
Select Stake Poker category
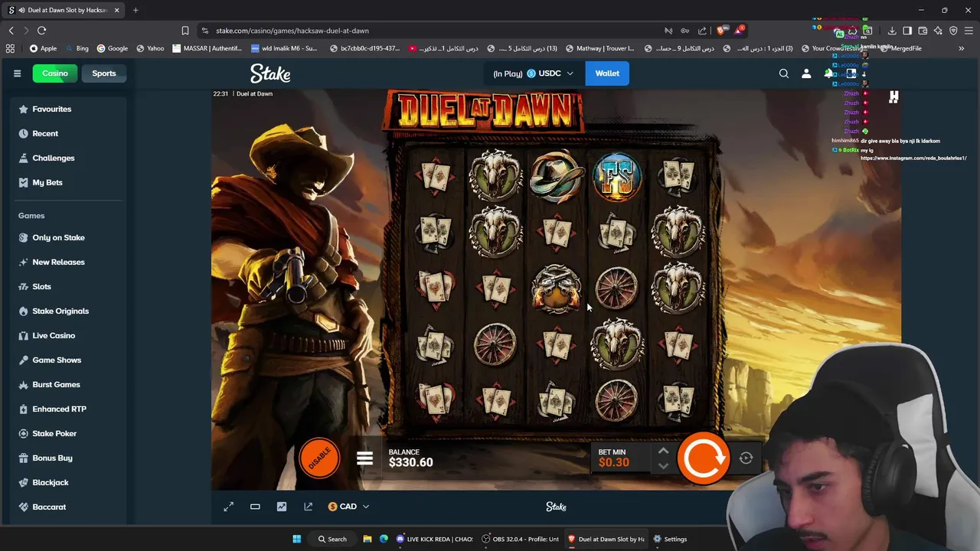[69, 433]
